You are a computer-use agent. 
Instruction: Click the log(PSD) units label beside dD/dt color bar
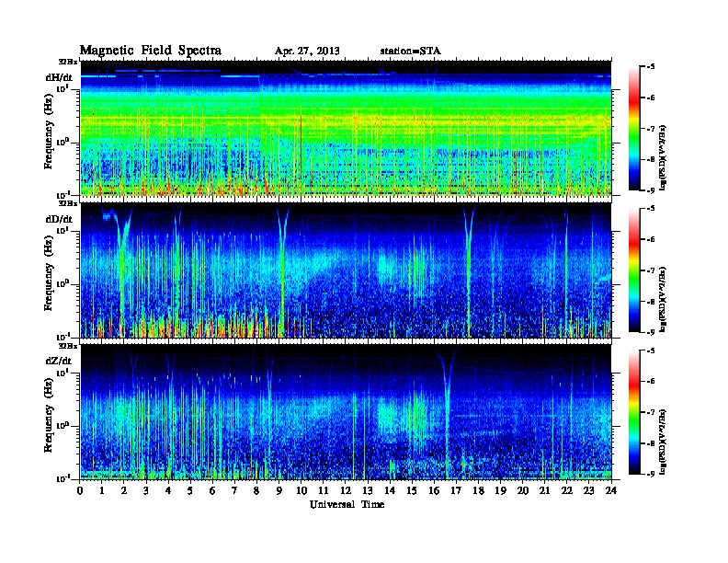pos(664,300)
